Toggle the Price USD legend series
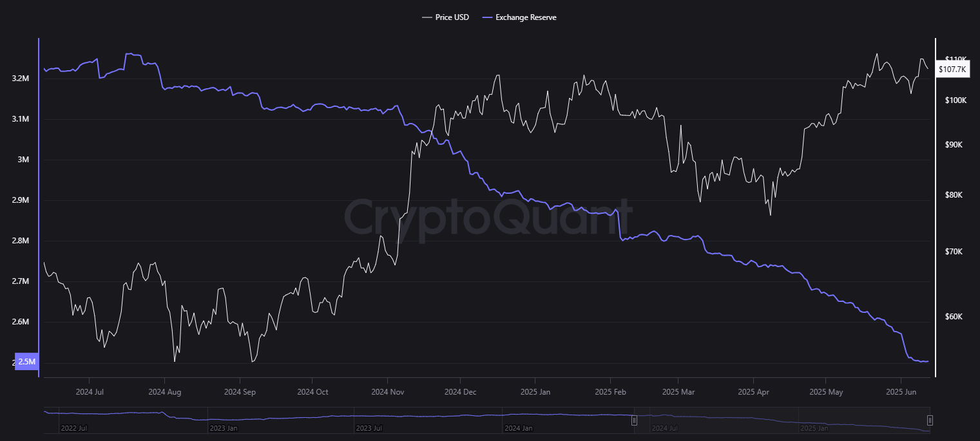Image resolution: width=980 pixels, height=441 pixels. click(445, 17)
